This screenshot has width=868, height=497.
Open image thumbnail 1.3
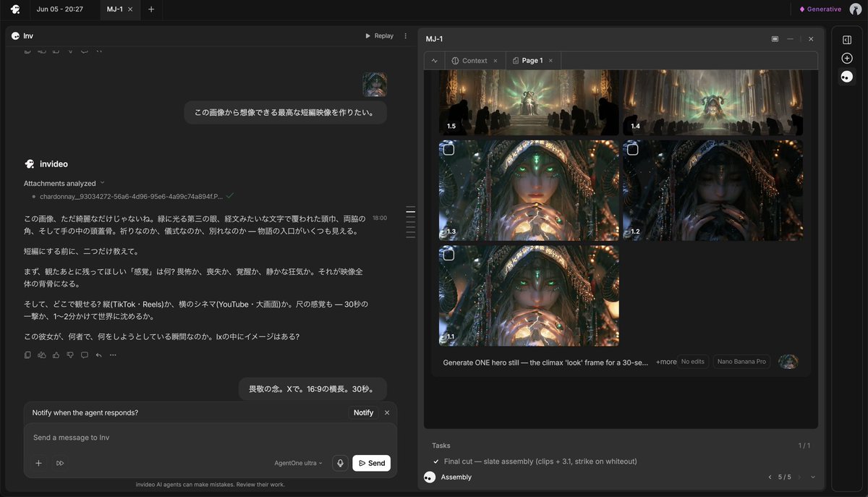click(529, 190)
